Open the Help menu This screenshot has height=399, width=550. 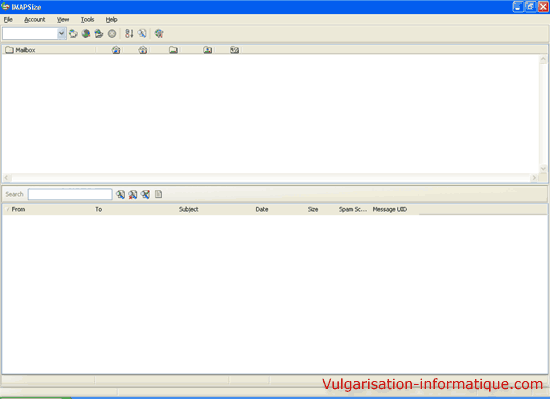112,20
